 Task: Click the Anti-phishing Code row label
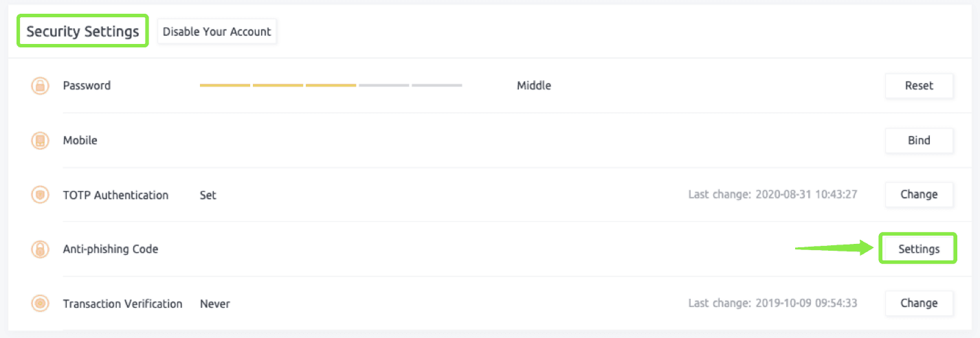pyautogui.click(x=111, y=249)
